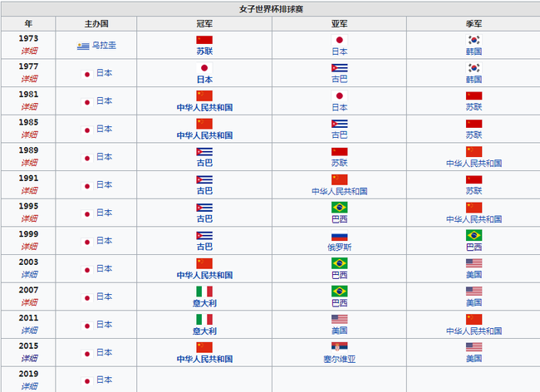Image resolution: width=540 pixels, height=392 pixels.
Task: Click the 亚军 column header
Action: (x=339, y=24)
